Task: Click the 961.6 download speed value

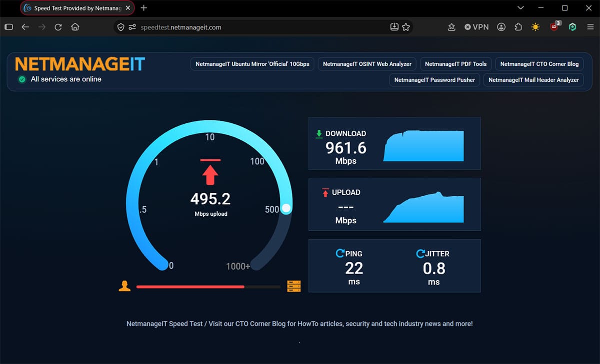Action: [x=346, y=148]
